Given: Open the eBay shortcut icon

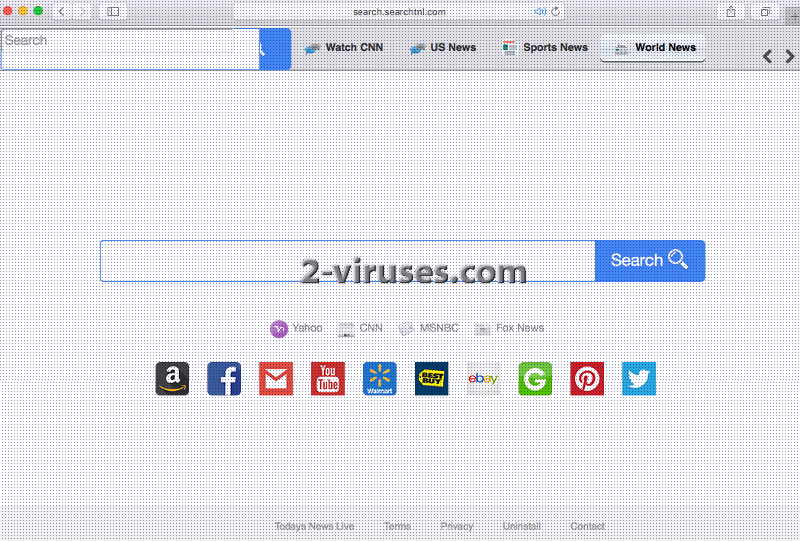Looking at the screenshot, I should pos(483,379).
